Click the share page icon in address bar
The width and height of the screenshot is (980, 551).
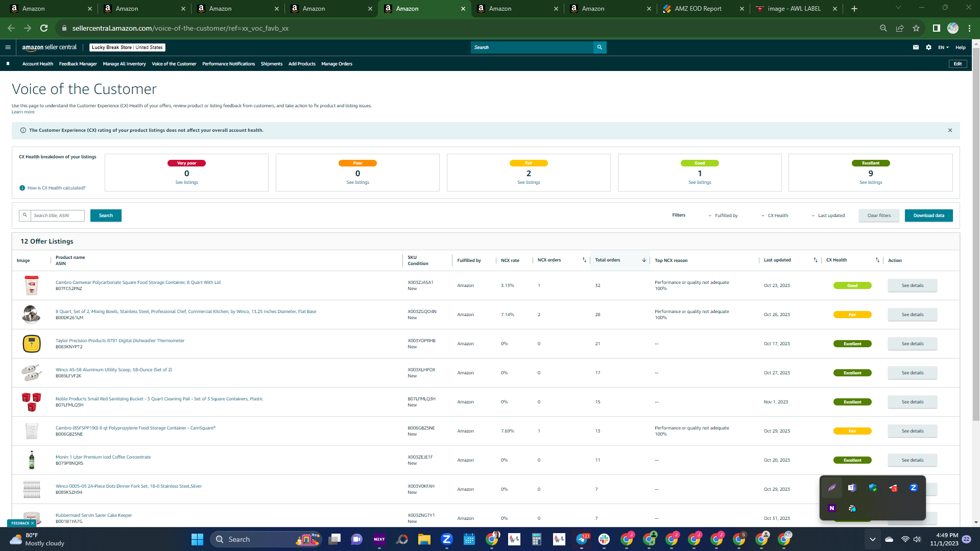[x=900, y=28]
